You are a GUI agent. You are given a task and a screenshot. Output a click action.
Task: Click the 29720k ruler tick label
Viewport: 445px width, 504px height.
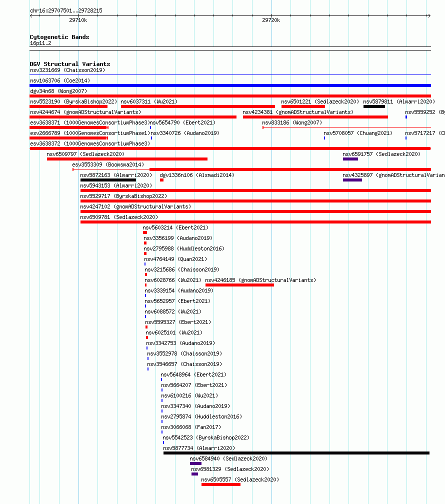tap(271, 20)
